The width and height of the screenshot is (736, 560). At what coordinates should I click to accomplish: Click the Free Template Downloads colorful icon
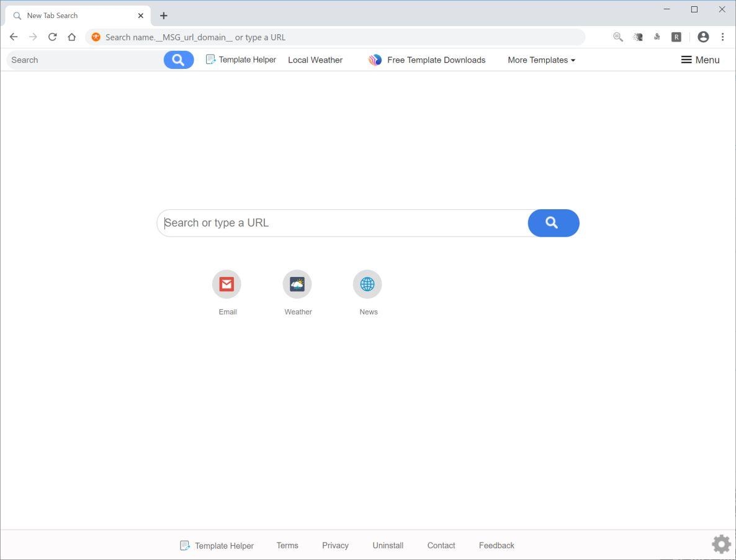pyautogui.click(x=375, y=60)
